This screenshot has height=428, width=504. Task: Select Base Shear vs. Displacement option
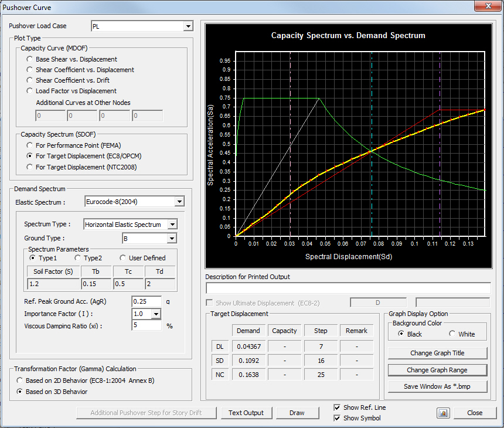pos(30,59)
